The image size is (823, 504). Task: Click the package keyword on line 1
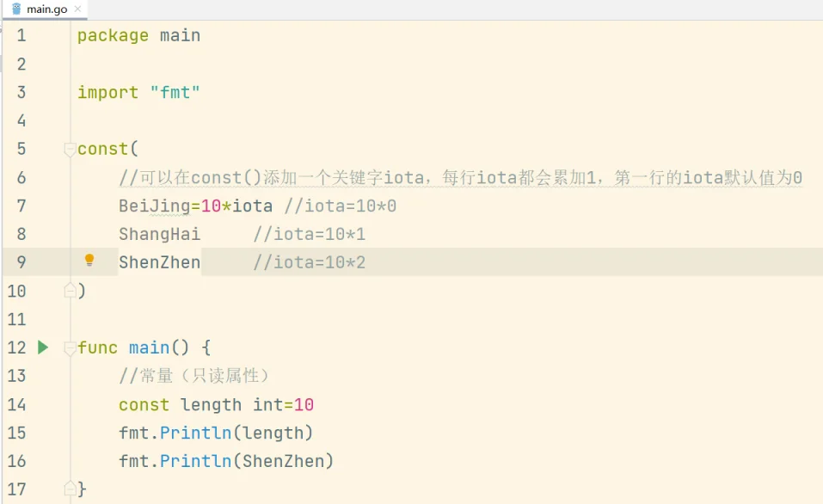(113, 36)
